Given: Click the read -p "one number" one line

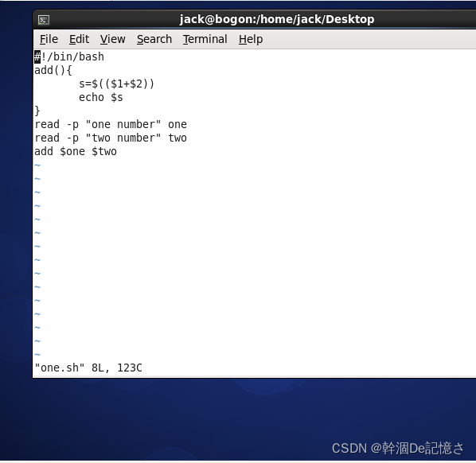Looking at the screenshot, I should (111, 124).
